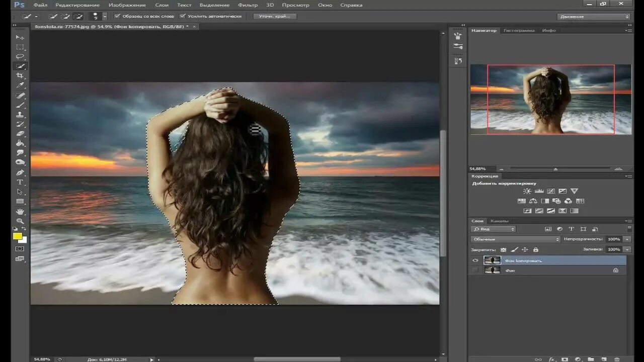Toggle lock all padlock icon
This screenshot has height=362, width=644.
click(535, 249)
